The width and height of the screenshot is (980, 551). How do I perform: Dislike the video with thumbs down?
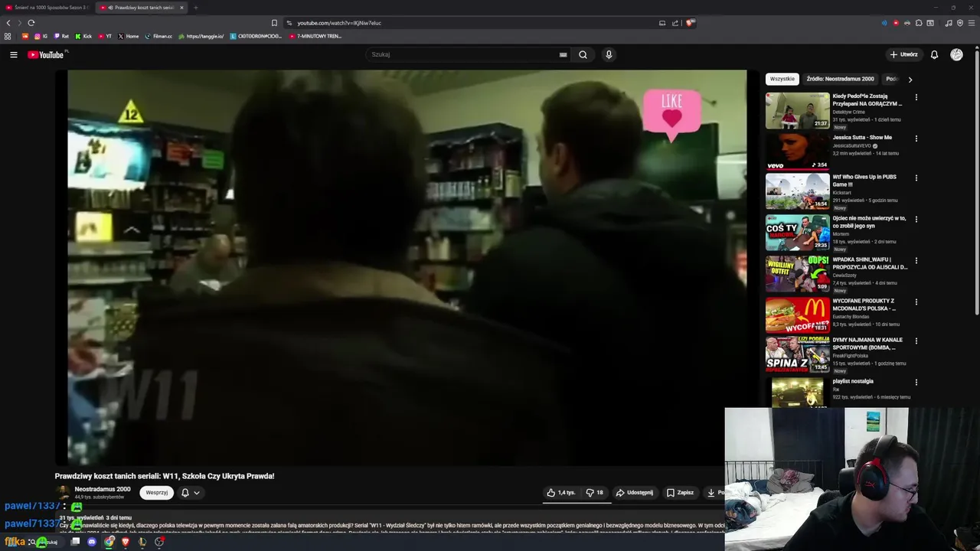595,493
